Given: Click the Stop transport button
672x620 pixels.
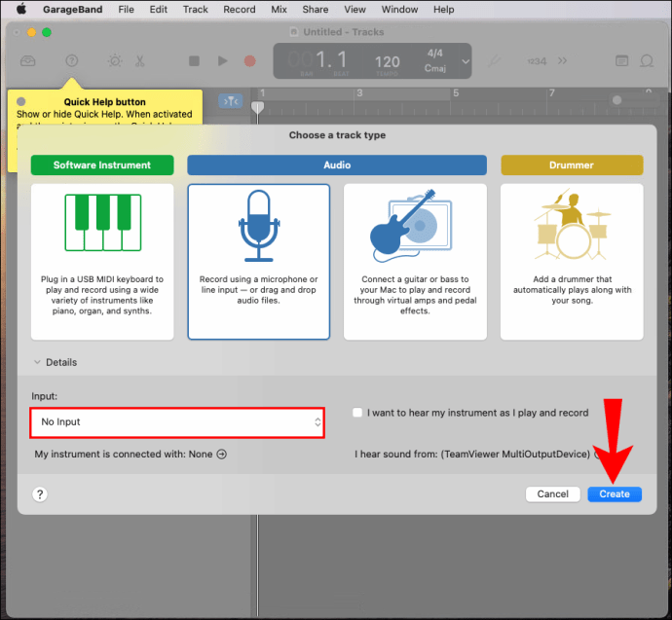Looking at the screenshot, I should pyautogui.click(x=194, y=60).
